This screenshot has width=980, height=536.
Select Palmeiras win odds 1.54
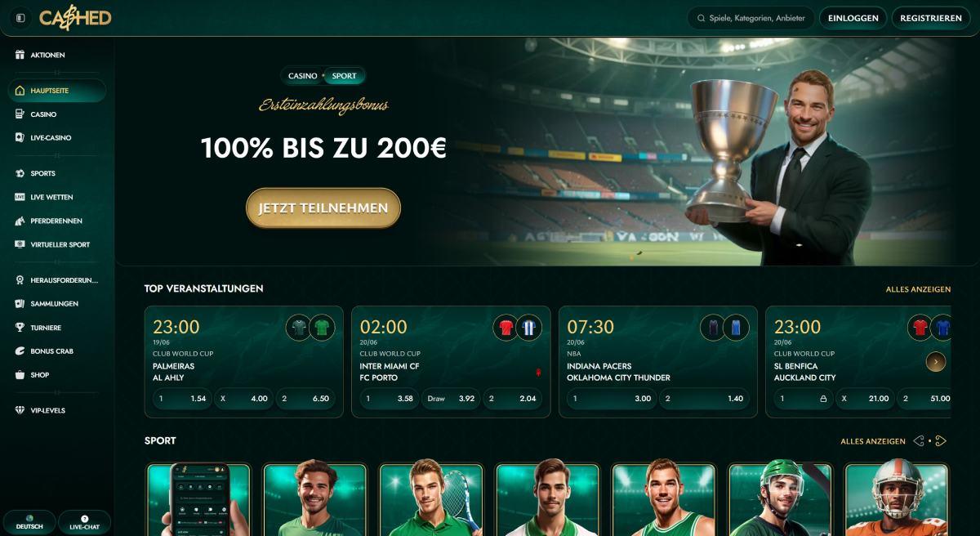click(x=182, y=399)
